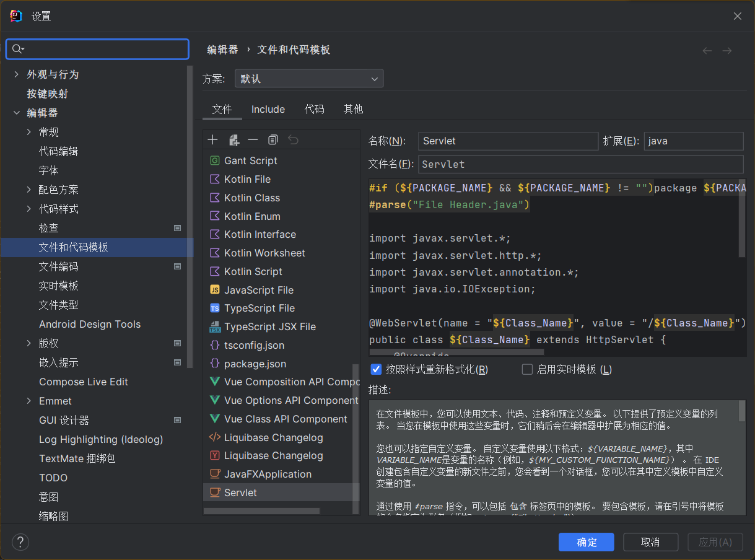Select the Vue Class API Component template
755x560 pixels.
point(285,419)
